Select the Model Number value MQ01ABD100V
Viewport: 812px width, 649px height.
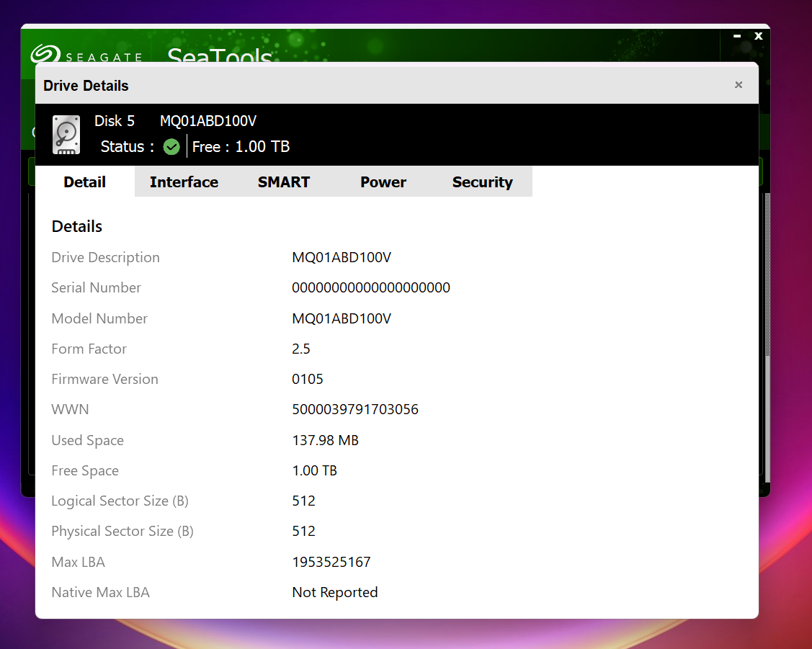342,318
